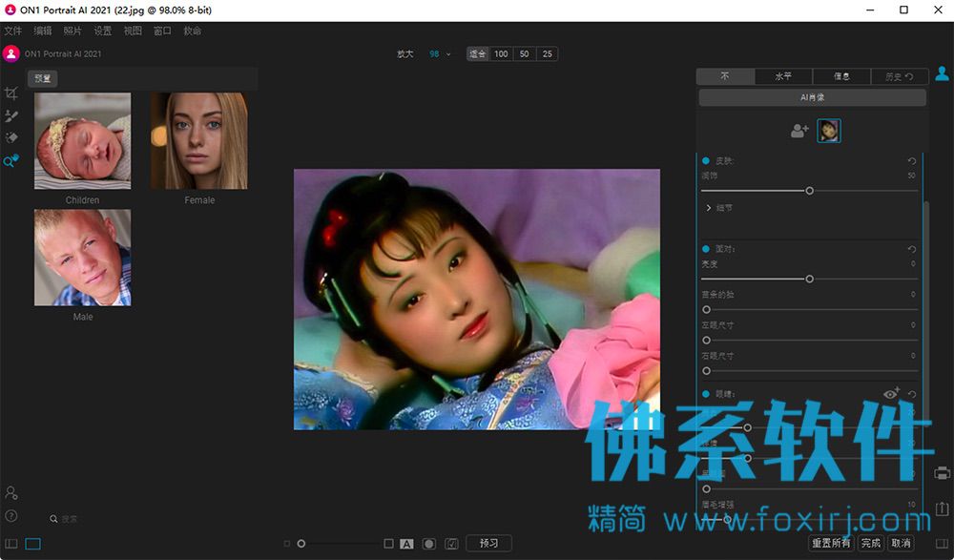The height and width of the screenshot is (560, 954).
Task: Select the eraser tool in left toolbar
Action: [x=10, y=138]
